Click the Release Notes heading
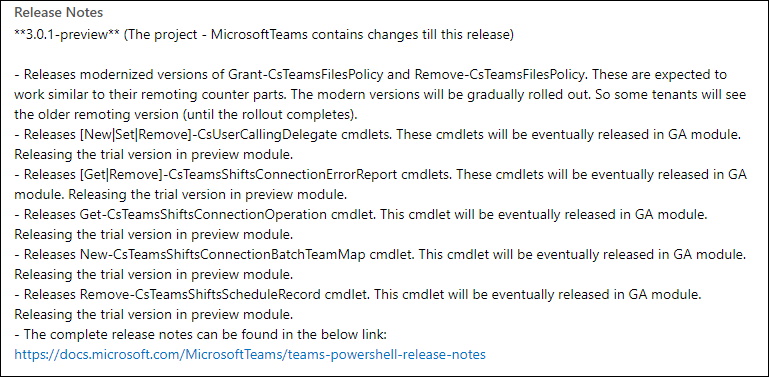The width and height of the screenshot is (769, 377). (59, 13)
